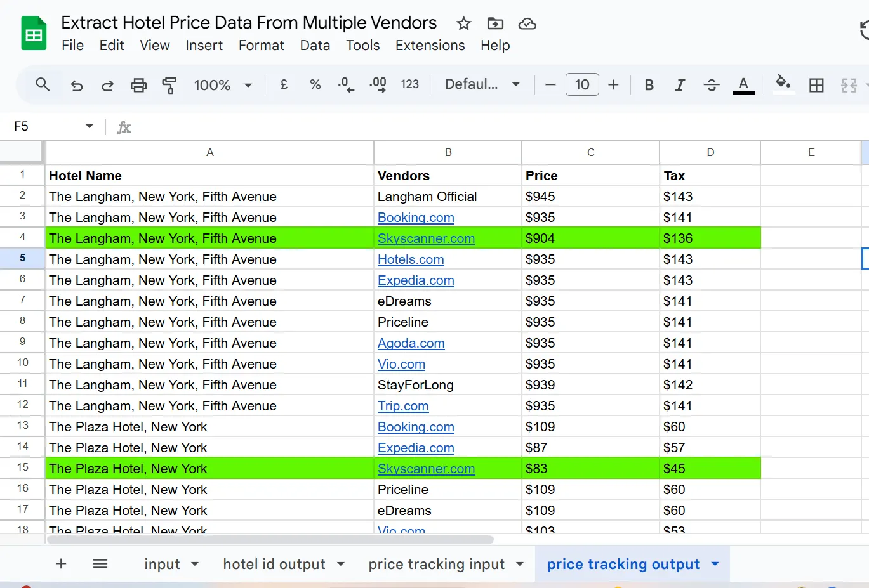Screen dimensions: 869x588
Task: Select the $904 price cell
Action: pyautogui.click(x=590, y=238)
